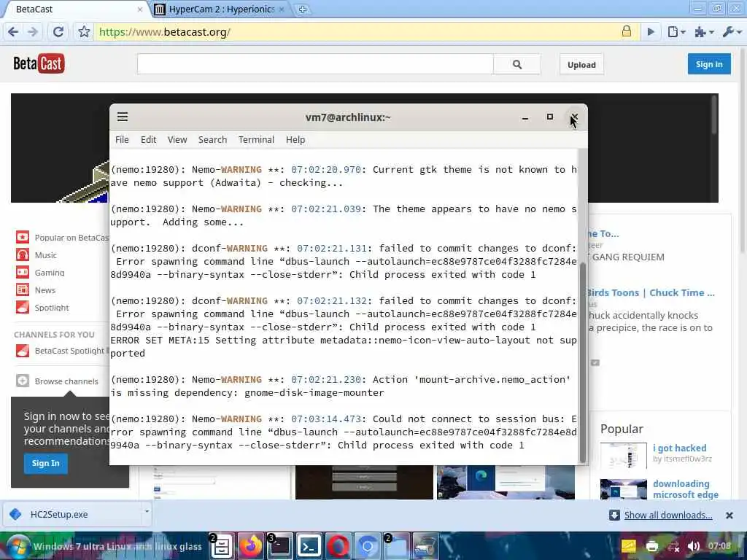The width and height of the screenshot is (747, 560).
Task: Open Birds Toons | Chuck Time video link
Action: (650, 293)
